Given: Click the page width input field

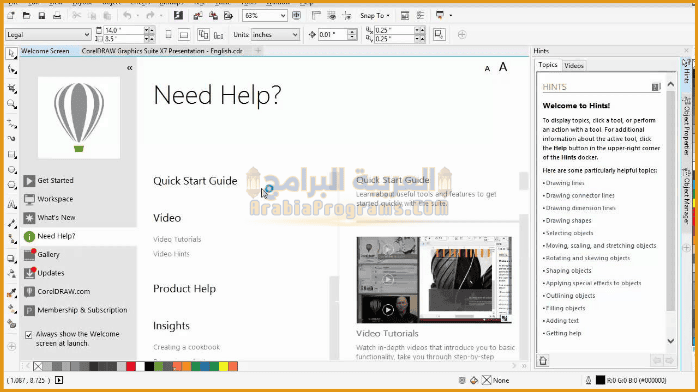Looking at the screenshot, I should [123, 30].
